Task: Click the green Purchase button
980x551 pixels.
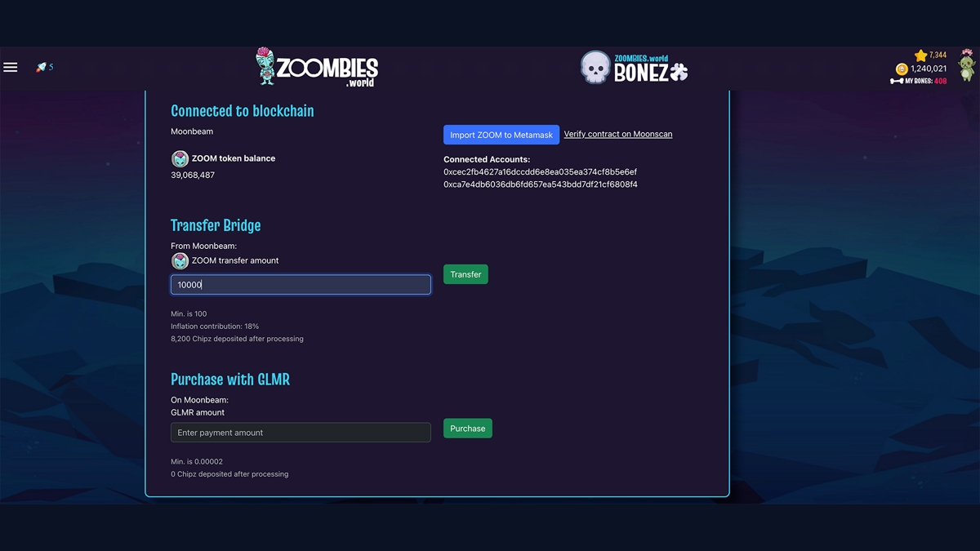Action: pyautogui.click(x=468, y=429)
